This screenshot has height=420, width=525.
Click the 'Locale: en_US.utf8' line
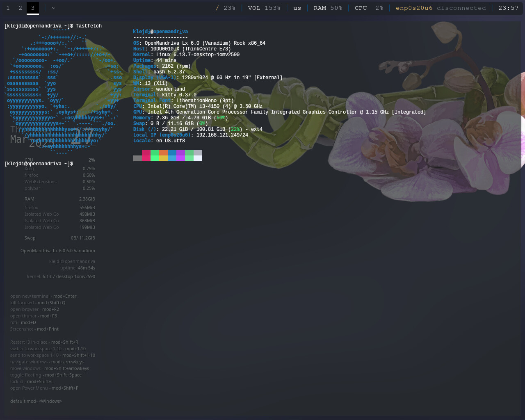159,141
